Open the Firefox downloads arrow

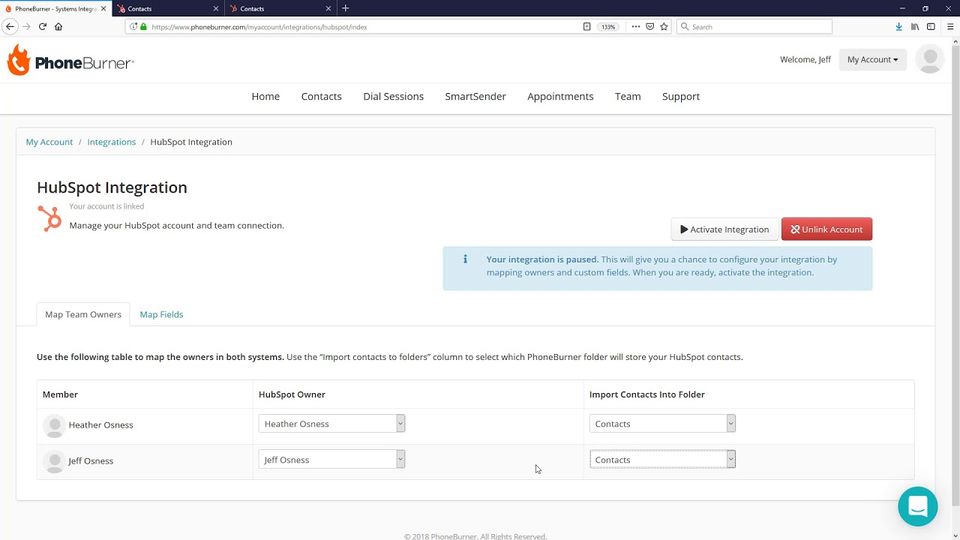(x=898, y=26)
